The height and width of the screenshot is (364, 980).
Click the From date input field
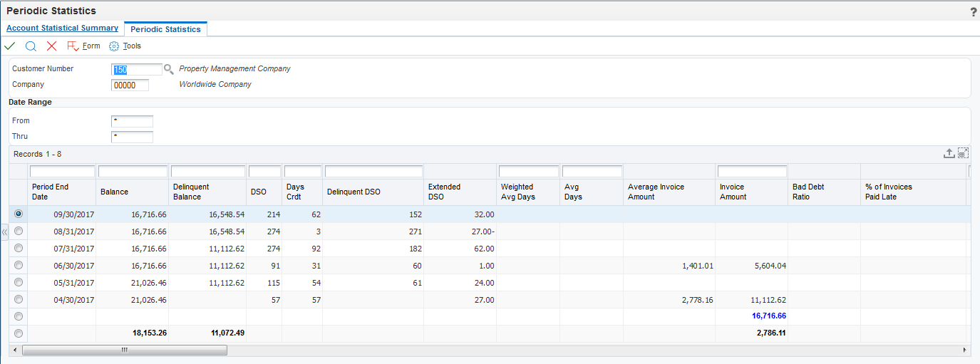pyautogui.click(x=133, y=121)
